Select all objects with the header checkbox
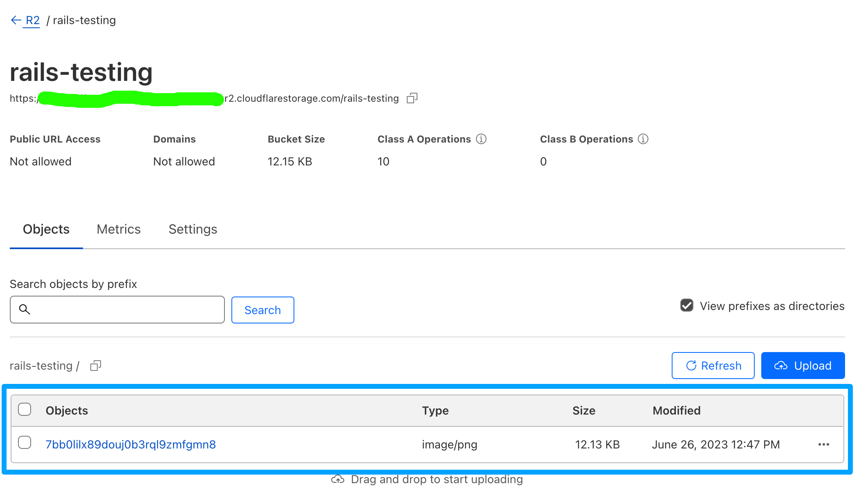This screenshot has width=861, height=504. (25, 409)
